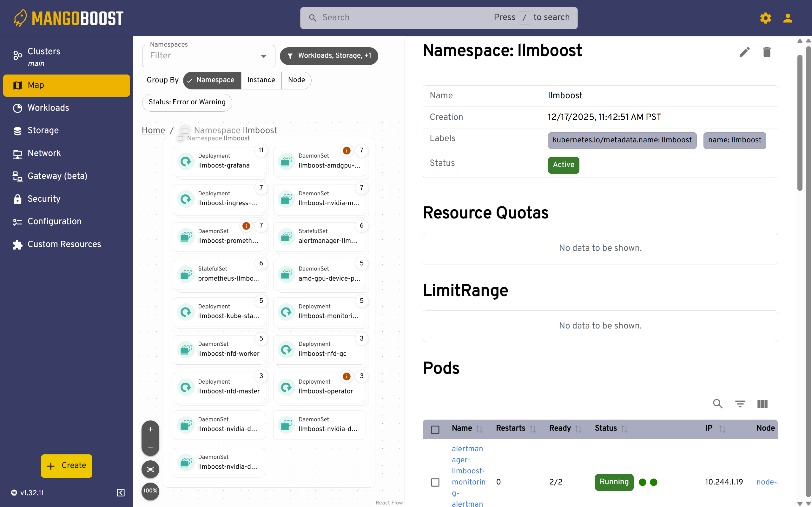Toggle off the Status: Error or Warning filter
The image size is (812, 507).
[x=187, y=102]
